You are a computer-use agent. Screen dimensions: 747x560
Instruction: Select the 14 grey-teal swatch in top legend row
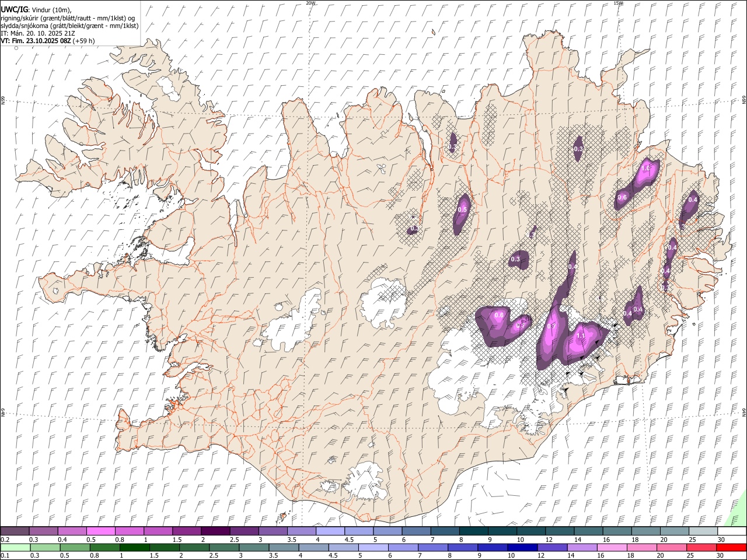pos(588,531)
